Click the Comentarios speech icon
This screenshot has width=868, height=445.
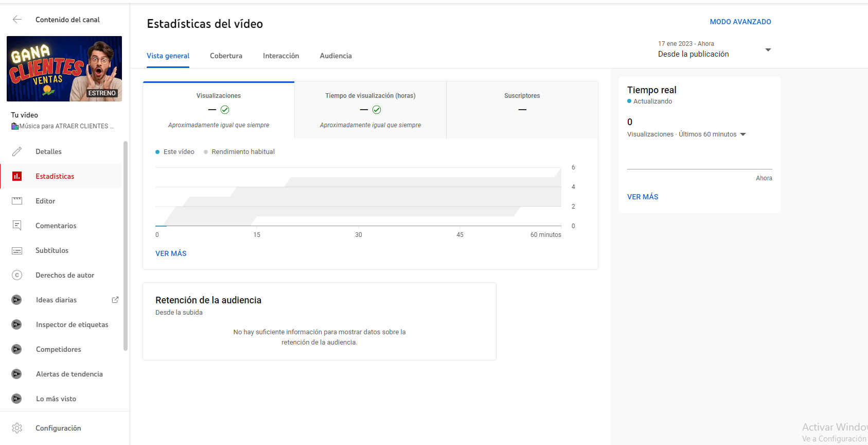(x=17, y=226)
